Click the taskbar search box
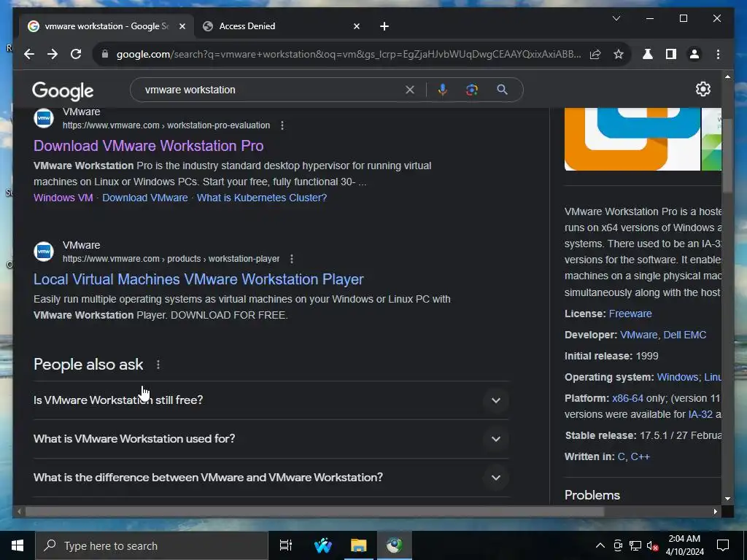This screenshot has width=747, height=560. (152, 545)
